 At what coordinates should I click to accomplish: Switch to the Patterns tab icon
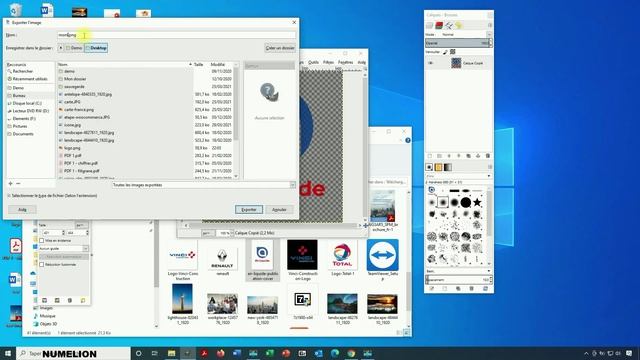[x=438, y=167]
